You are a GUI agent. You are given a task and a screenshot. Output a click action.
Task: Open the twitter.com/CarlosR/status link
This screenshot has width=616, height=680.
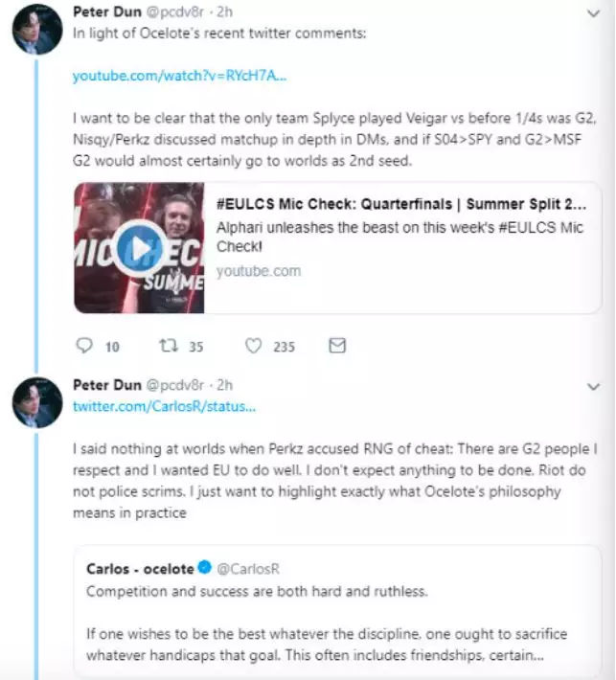(165, 407)
